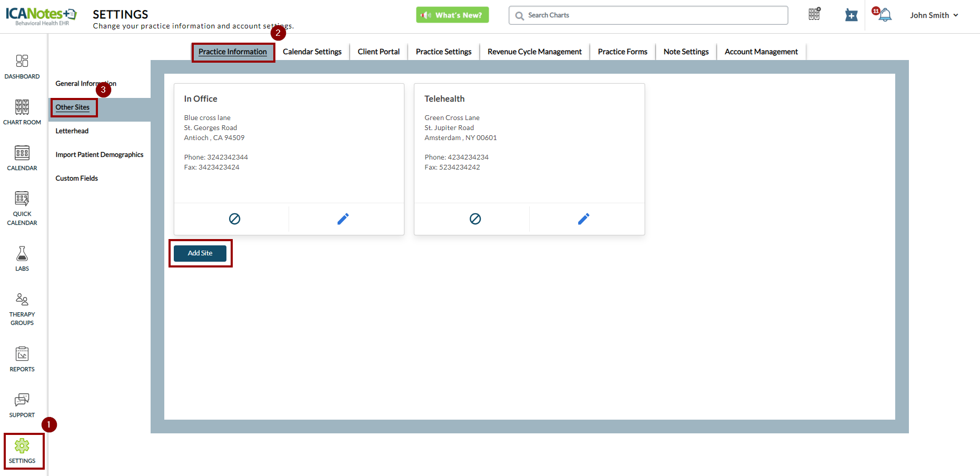
Task: Switch to Practice Forms tab
Action: point(622,52)
